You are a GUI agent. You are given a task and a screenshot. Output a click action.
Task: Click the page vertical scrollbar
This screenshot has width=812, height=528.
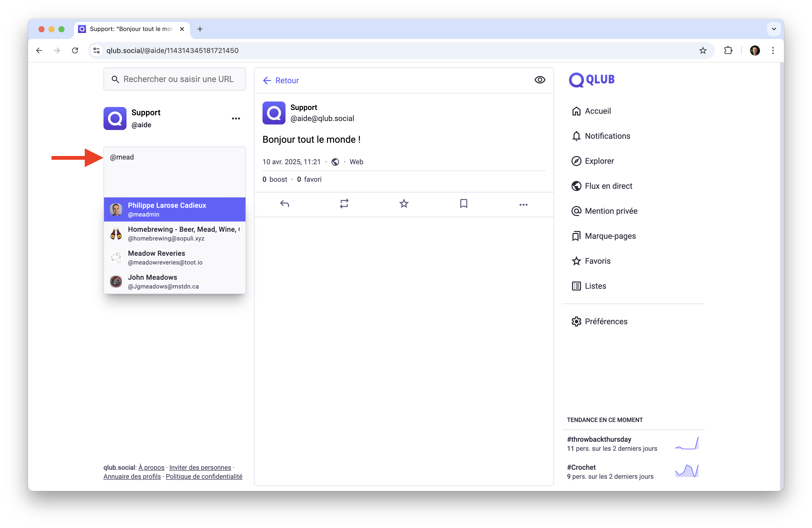coord(782,276)
